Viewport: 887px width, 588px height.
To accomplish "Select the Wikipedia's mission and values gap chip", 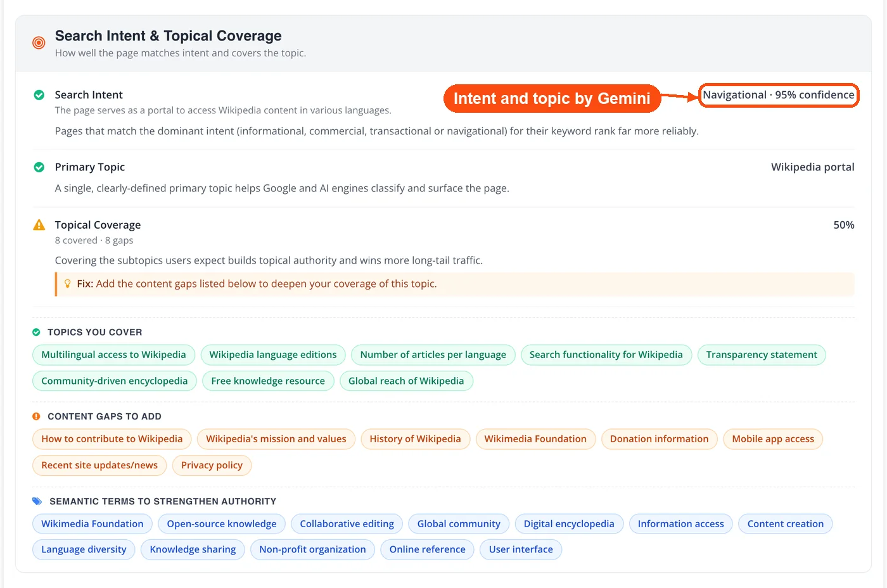I will pyautogui.click(x=276, y=439).
